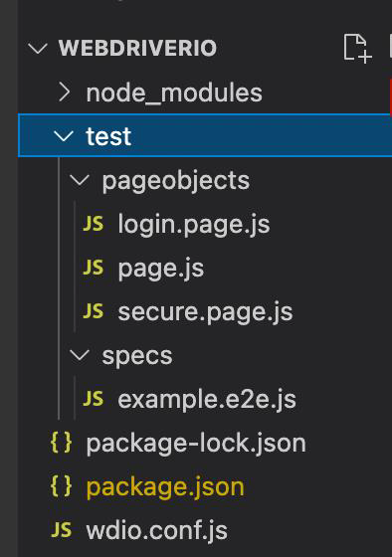The height and width of the screenshot is (557, 392).
Task: Collapse the test folder chevron
Action: click(64, 135)
